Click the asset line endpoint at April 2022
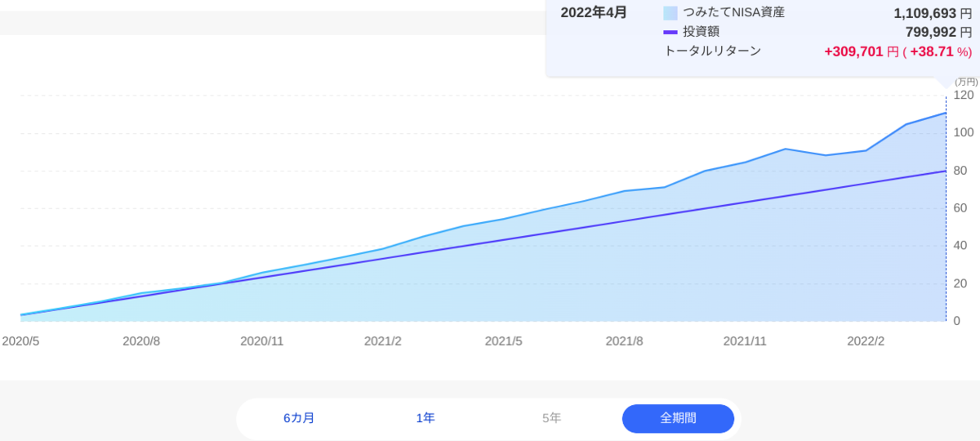Image resolution: width=980 pixels, height=441 pixels. [946, 113]
